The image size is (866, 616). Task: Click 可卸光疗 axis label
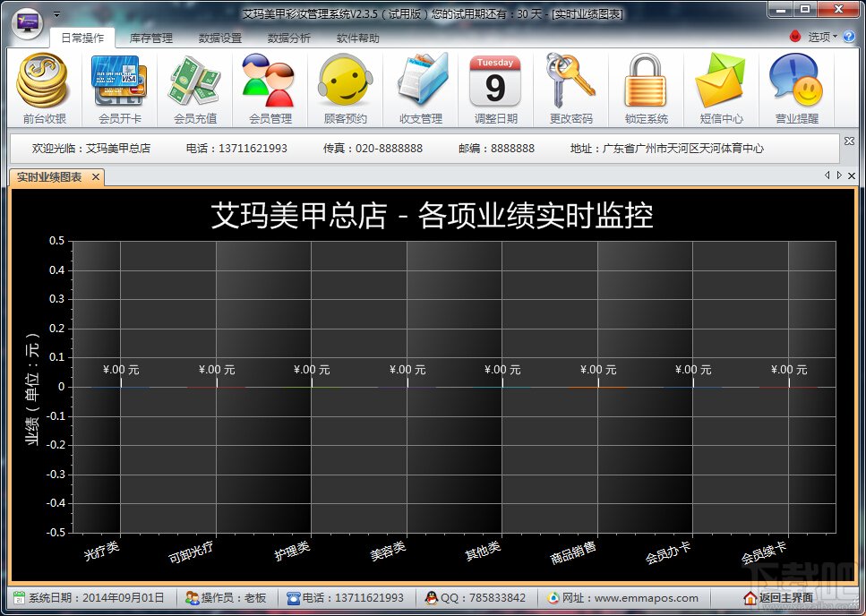[191, 552]
